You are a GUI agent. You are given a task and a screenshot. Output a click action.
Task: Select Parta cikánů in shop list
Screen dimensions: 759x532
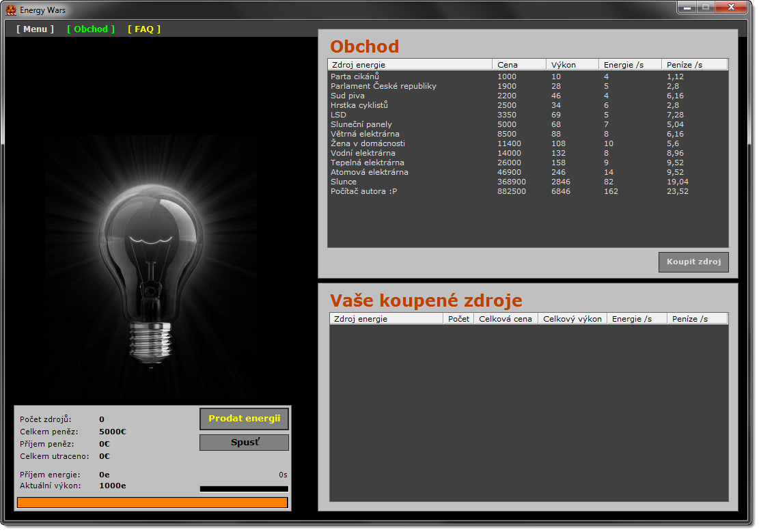click(x=355, y=76)
